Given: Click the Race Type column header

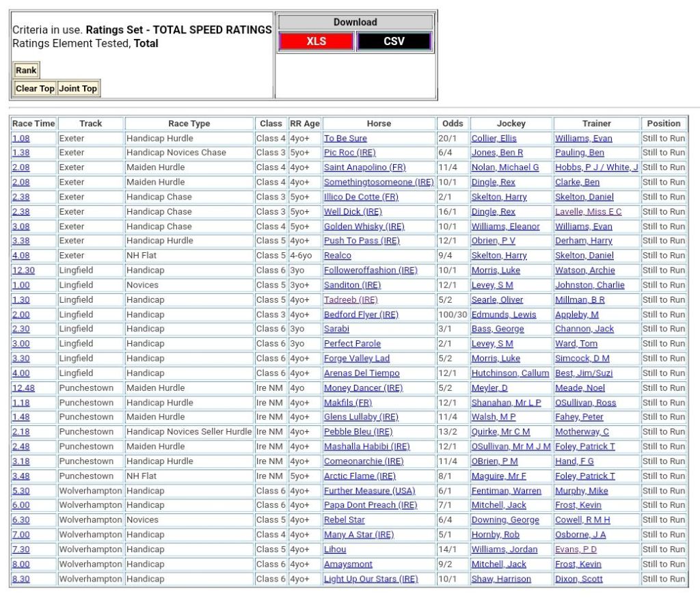Looking at the screenshot, I should pyautogui.click(x=189, y=124).
